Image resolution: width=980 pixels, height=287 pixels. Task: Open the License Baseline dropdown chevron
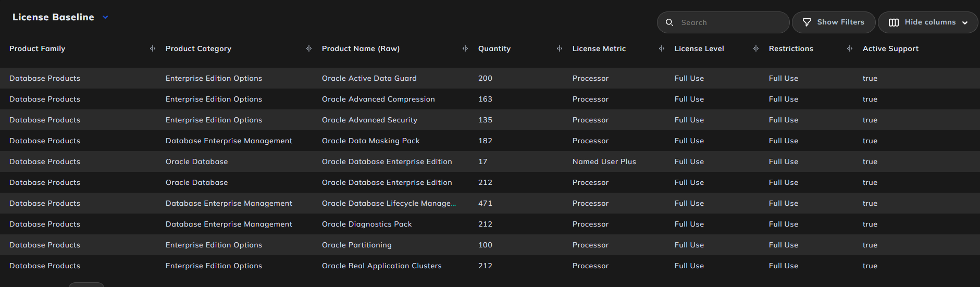(105, 17)
